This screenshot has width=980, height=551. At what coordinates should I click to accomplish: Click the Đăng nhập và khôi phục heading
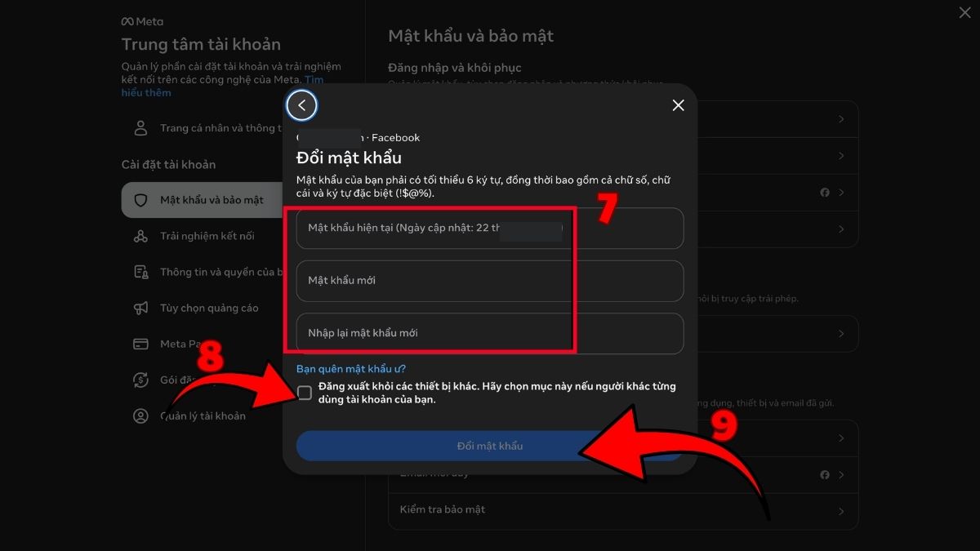(455, 67)
